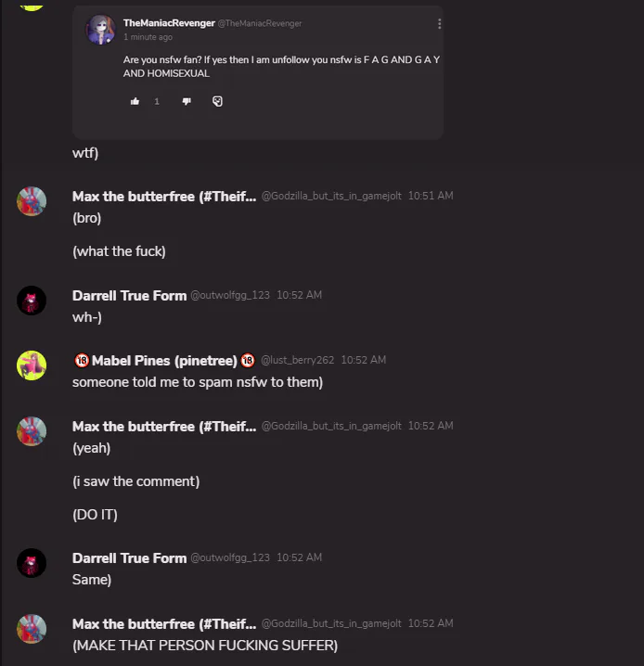Click TheManiacRevenger's profile avatar
The width and height of the screenshot is (644, 666).
pos(100,30)
